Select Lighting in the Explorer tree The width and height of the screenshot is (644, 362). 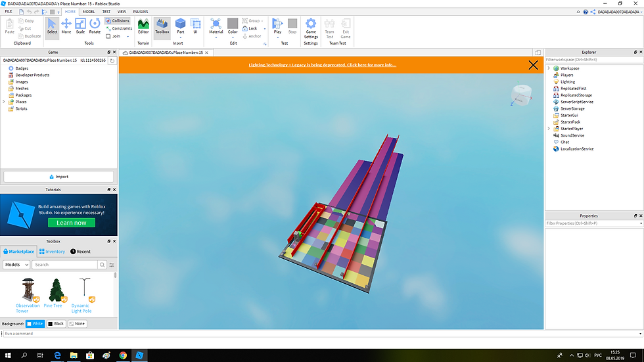568,81
